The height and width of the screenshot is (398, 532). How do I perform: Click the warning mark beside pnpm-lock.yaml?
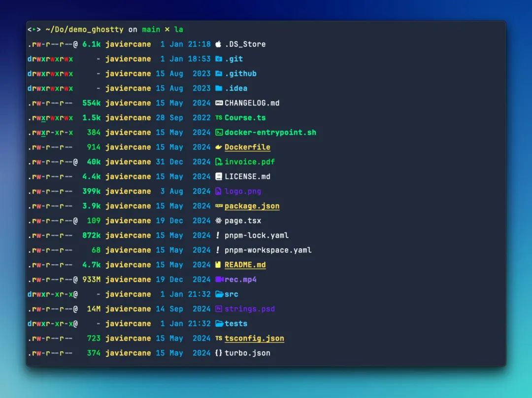[x=217, y=235]
